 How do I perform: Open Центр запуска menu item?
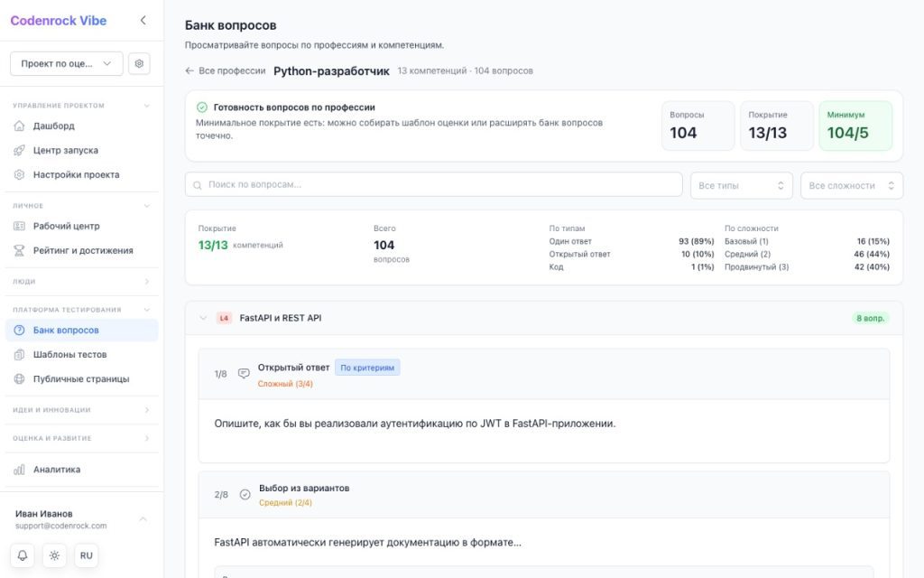(x=82, y=151)
